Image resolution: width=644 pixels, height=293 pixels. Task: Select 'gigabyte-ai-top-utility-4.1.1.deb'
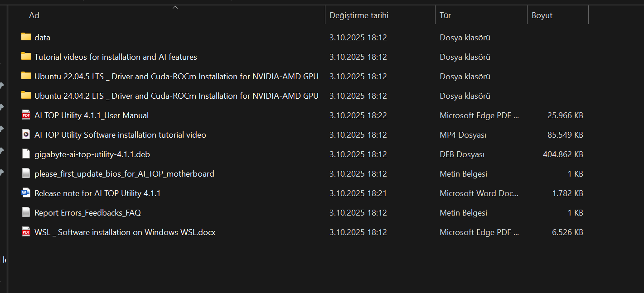click(x=92, y=154)
